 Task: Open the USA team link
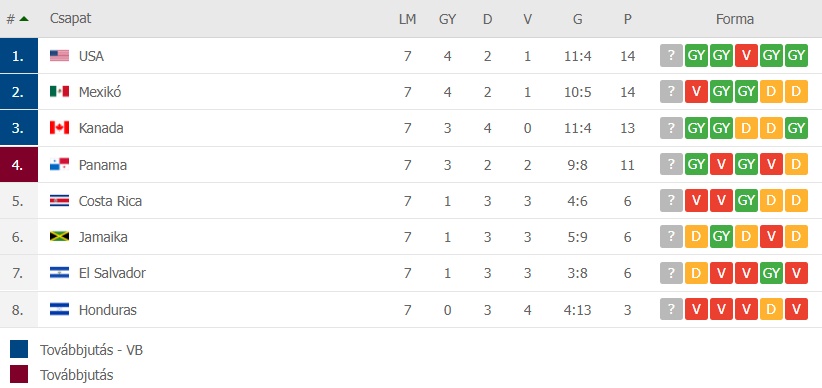tap(91, 56)
